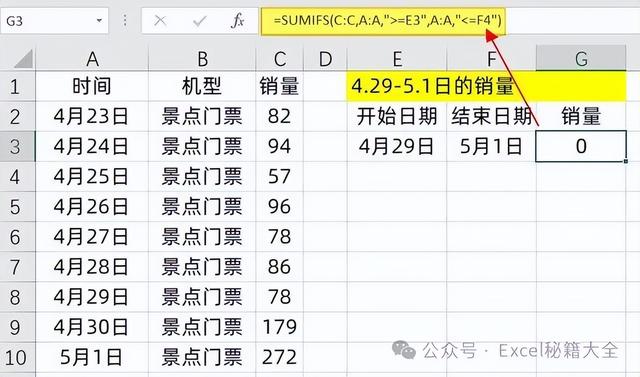Click cell A1 containing 时间
640x377 pixels.
(92, 86)
